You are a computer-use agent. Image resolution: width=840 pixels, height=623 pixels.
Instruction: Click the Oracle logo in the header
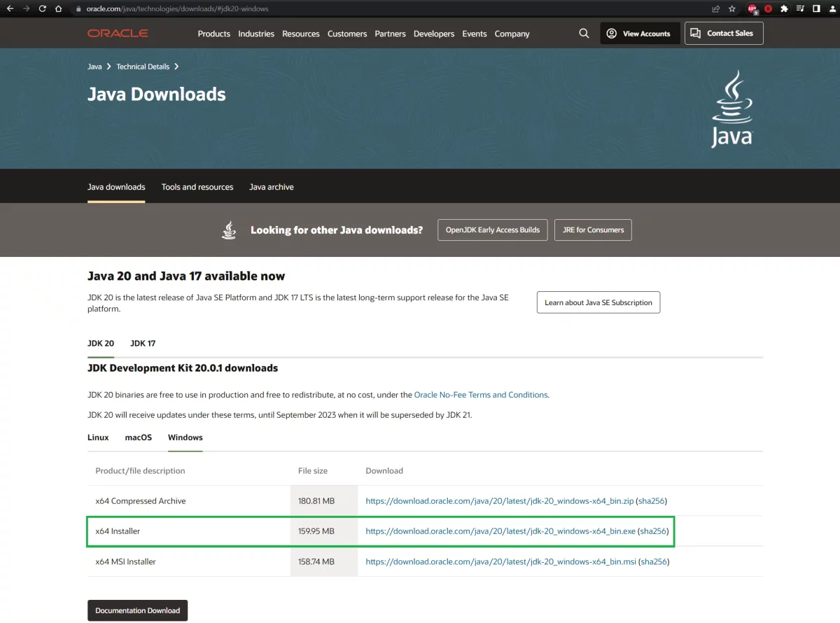118,34
